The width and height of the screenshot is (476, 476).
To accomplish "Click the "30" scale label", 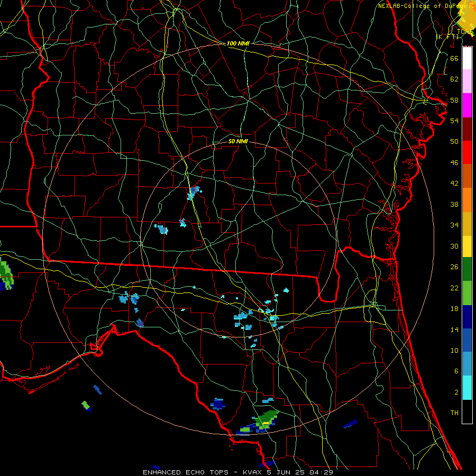I will click(454, 246).
